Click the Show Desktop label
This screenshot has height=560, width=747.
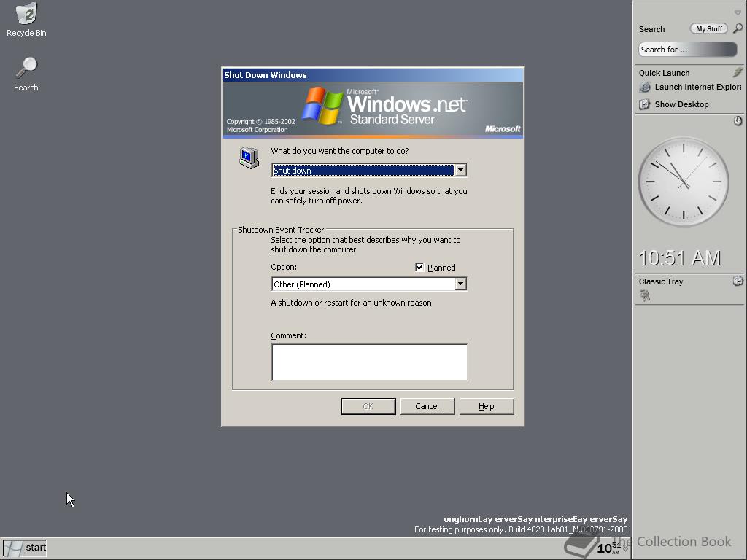click(x=682, y=104)
